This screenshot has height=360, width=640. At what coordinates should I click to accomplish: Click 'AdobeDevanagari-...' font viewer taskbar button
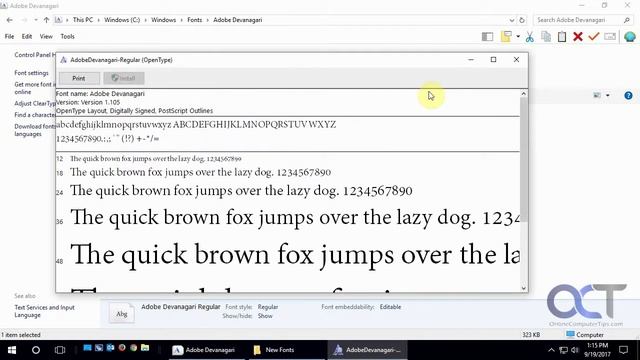tap(367, 350)
